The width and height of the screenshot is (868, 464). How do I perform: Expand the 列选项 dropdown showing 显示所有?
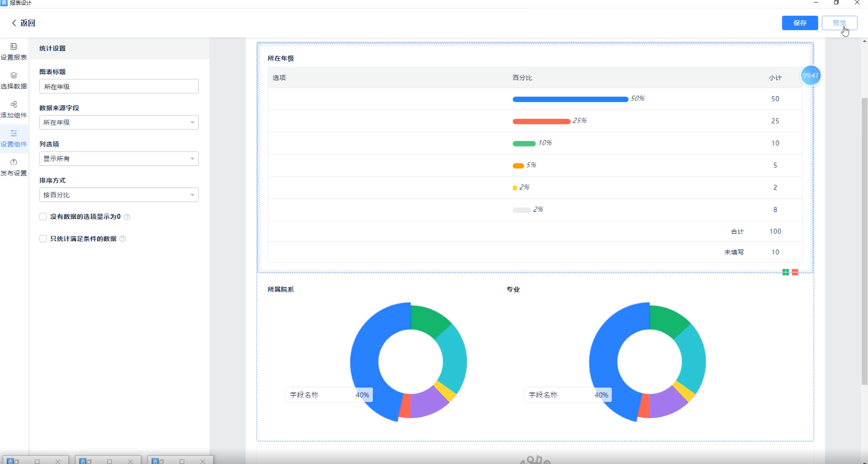pyautogui.click(x=119, y=159)
